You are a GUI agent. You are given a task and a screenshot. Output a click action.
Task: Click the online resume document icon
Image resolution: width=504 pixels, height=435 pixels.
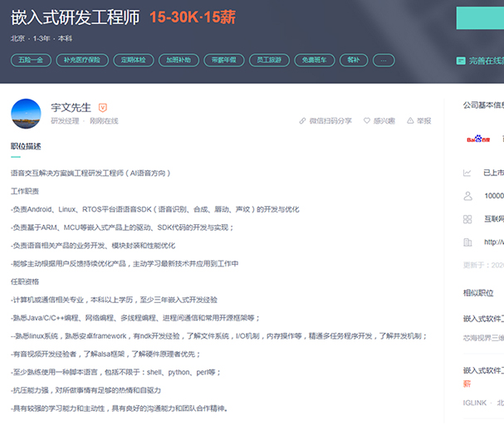pos(461,61)
